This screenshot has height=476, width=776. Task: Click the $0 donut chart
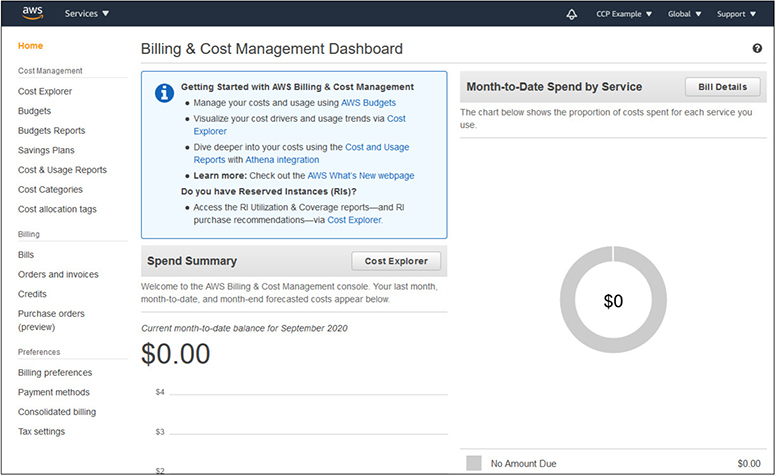tap(613, 301)
